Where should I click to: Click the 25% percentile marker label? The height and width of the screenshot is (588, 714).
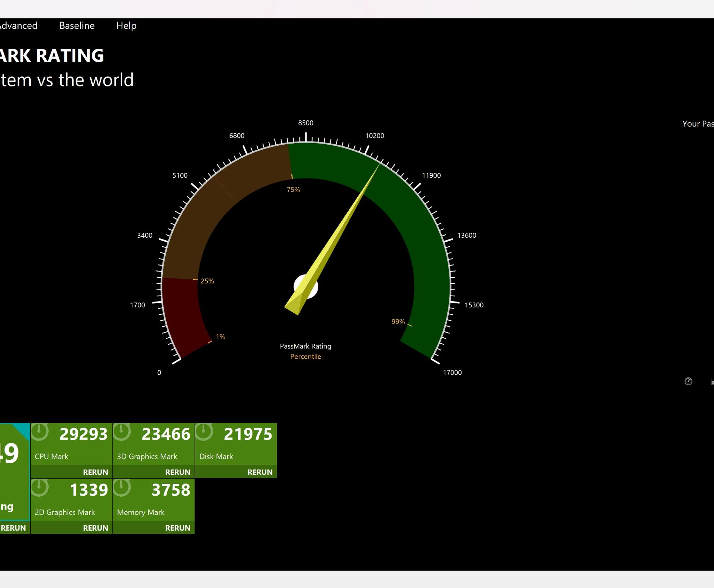207,281
